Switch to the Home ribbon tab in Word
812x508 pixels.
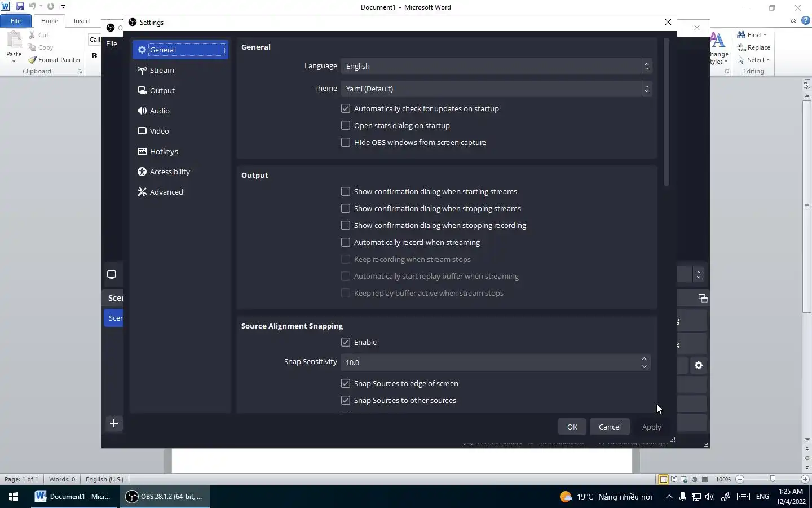pos(50,21)
